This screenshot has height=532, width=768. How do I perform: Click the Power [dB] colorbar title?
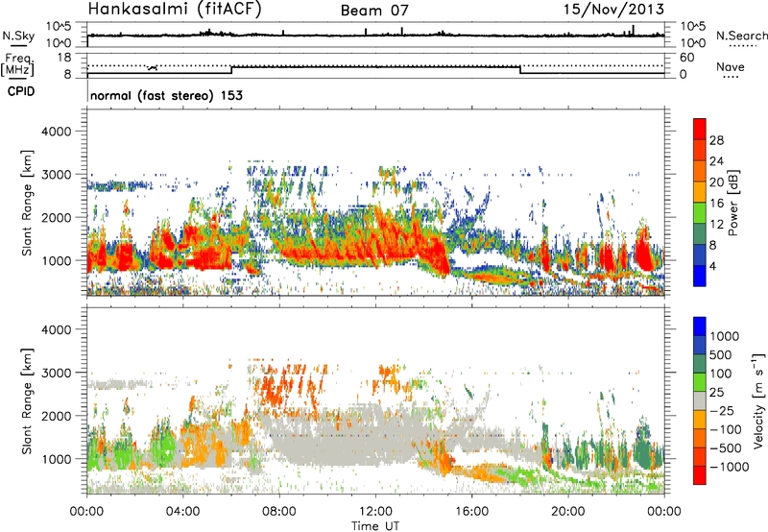click(x=732, y=203)
